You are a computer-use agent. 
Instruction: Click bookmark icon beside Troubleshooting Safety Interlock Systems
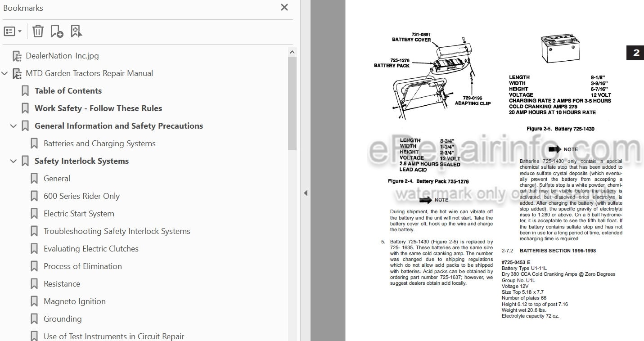(x=34, y=231)
